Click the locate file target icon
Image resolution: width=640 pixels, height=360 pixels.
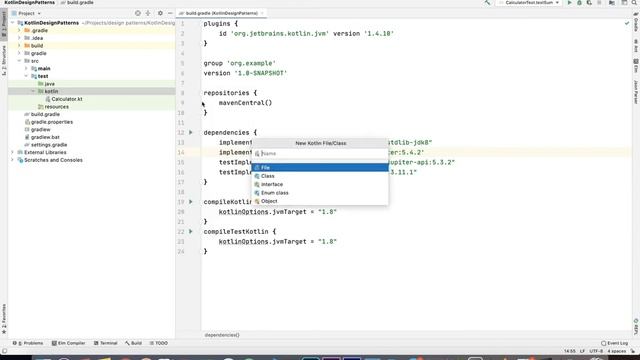click(138, 13)
